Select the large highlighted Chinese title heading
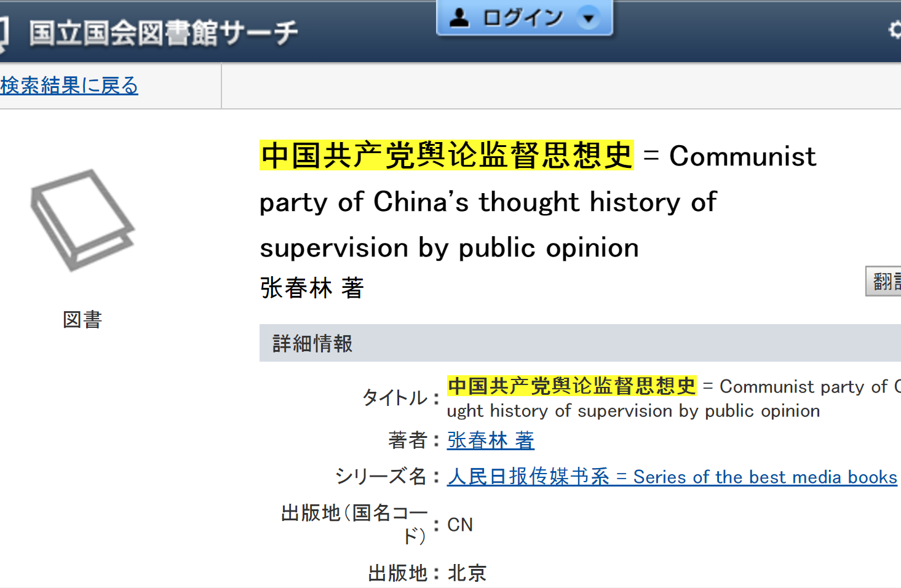 point(447,156)
